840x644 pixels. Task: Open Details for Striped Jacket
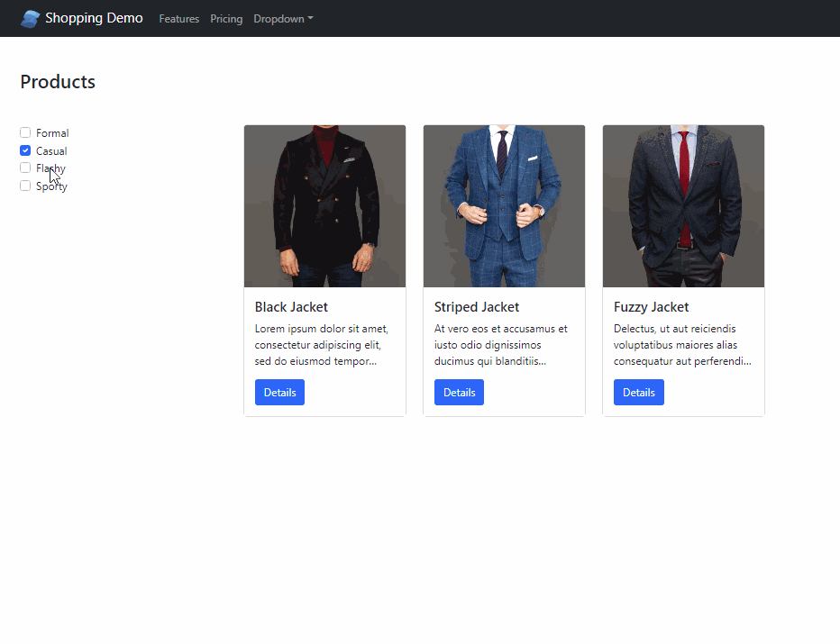[459, 393]
